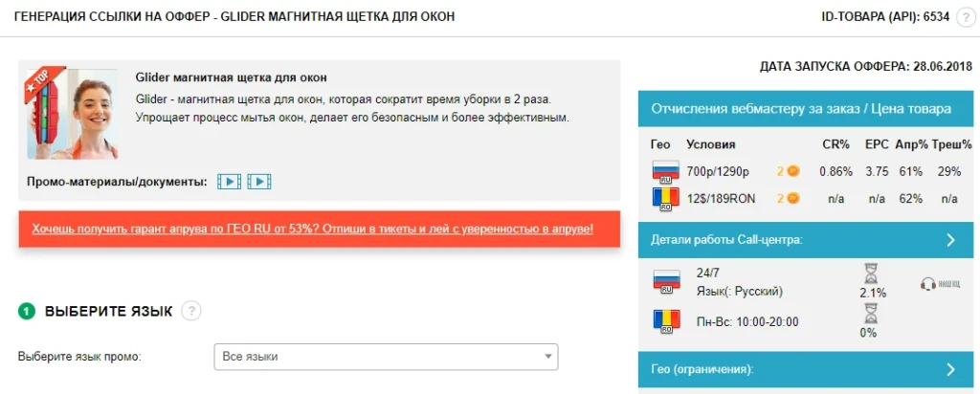The height and width of the screenshot is (394, 980).
Task: Click the green step 1 number badge
Action: [26, 311]
